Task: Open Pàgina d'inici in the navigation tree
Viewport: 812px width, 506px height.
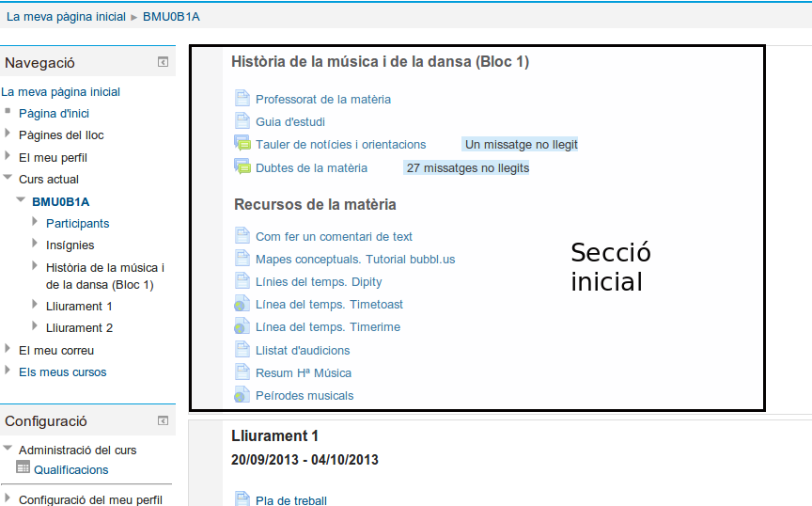Action: [54, 113]
